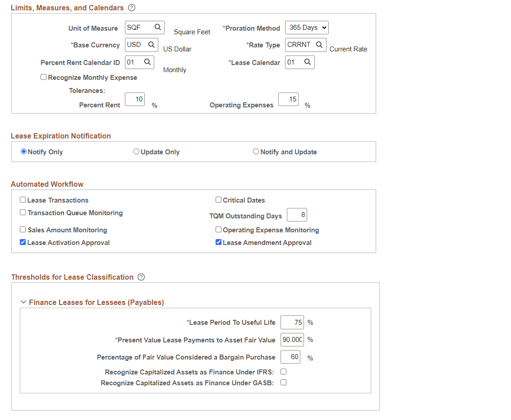Screen dimensions: 511x420
Task: Select the Notify and Update option
Action: click(256, 151)
